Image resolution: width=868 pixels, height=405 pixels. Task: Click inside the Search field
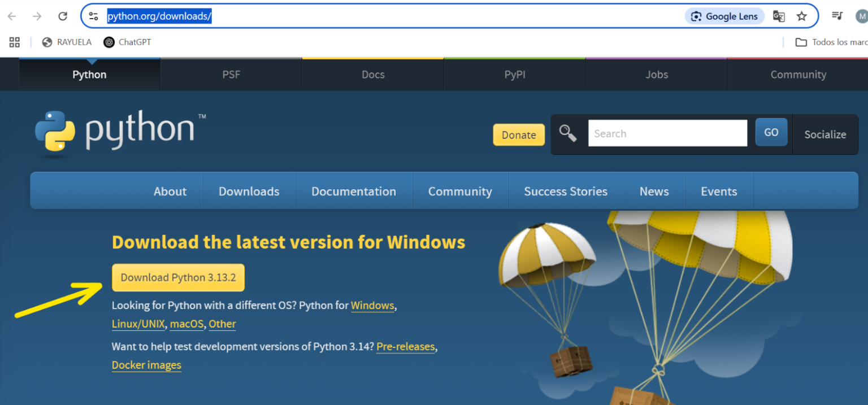click(667, 133)
